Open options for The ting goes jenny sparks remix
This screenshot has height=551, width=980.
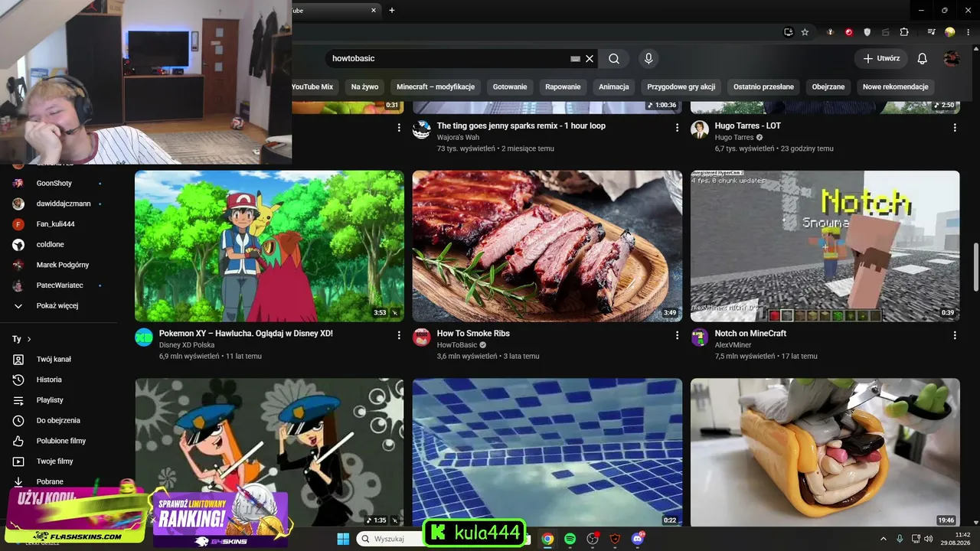[x=677, y=128]
